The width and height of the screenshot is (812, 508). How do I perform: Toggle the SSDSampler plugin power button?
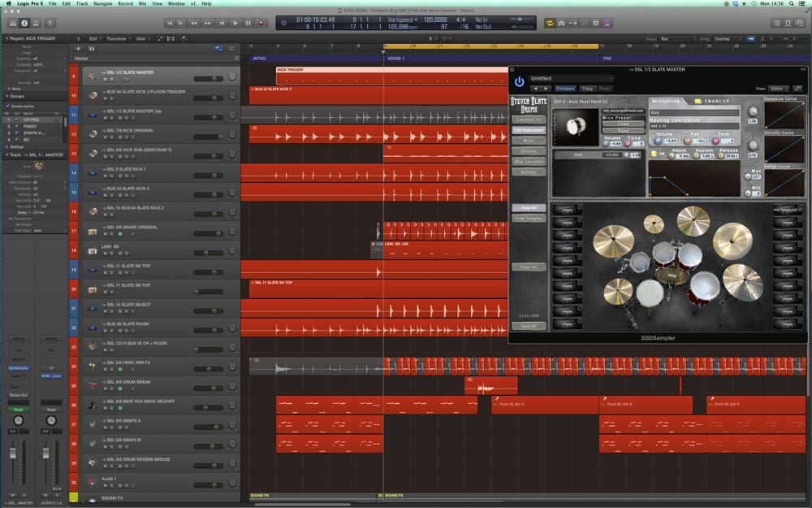(519, 82)
